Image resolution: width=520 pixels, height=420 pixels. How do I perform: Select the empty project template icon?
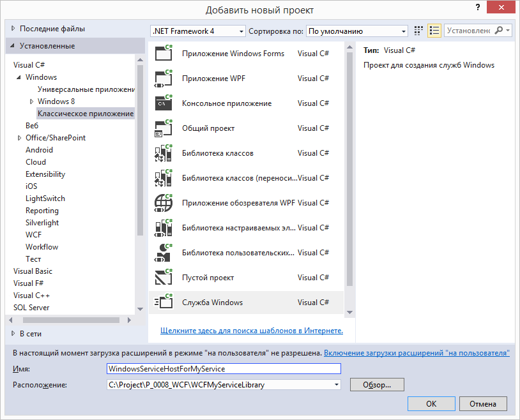pyautogui.click(x=164, y=278)
